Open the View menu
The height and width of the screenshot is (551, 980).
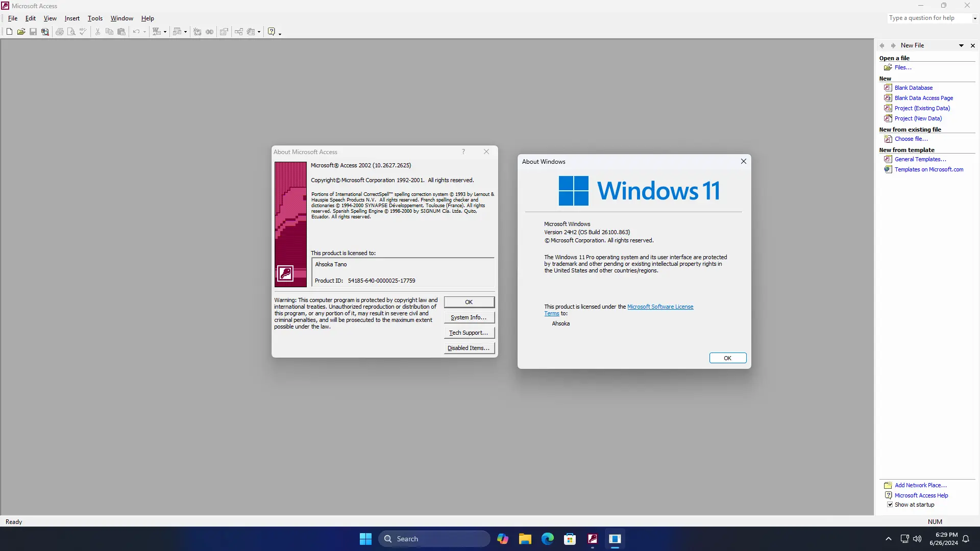(50, 18)
